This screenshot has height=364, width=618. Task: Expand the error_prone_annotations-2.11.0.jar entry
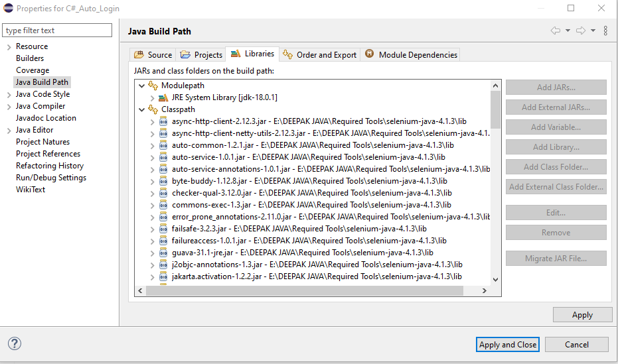click(x=152, y=217)
